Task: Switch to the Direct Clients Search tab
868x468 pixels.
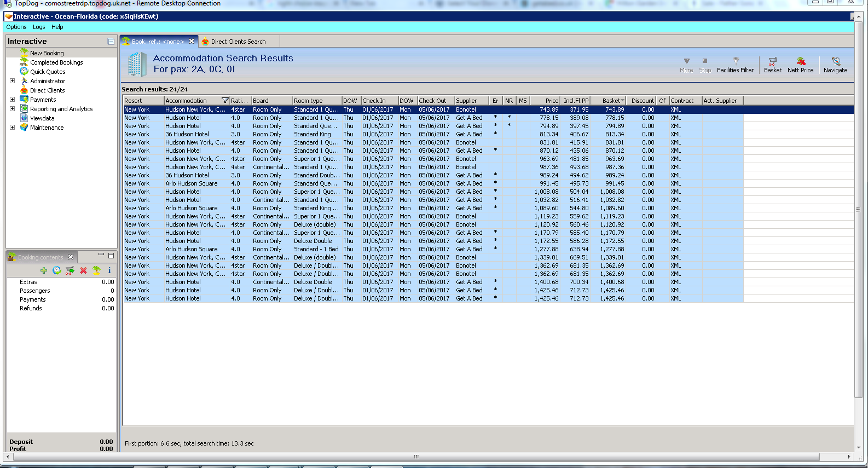Action: [239, 42]
